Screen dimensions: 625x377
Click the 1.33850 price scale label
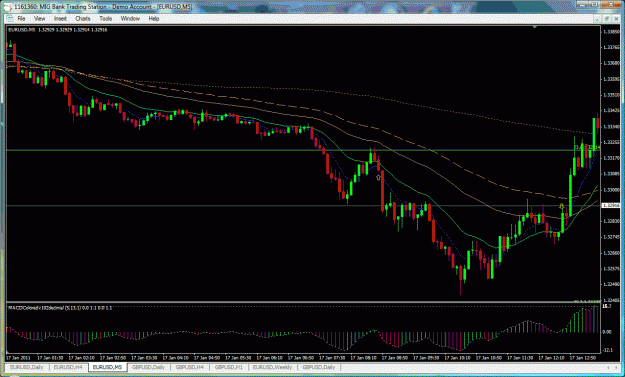(611, 31)
